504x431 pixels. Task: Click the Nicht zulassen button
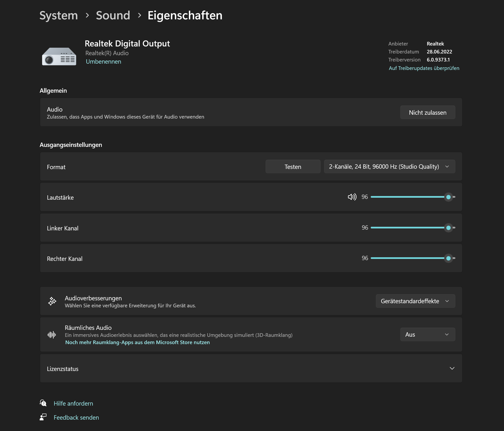click(427, 112)
